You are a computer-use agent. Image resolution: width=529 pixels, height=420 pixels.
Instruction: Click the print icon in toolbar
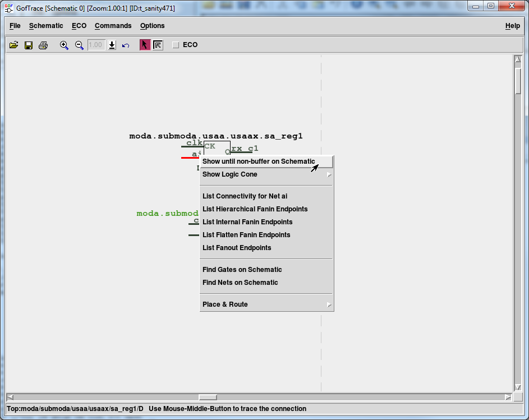coord(43,45)
